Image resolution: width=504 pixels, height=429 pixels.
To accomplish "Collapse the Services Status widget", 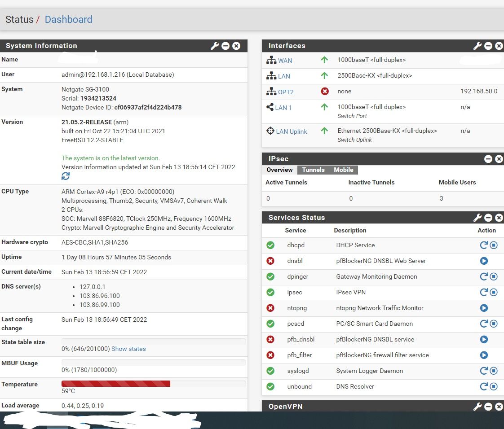I will pyautogui.click(x=488, y=218).
